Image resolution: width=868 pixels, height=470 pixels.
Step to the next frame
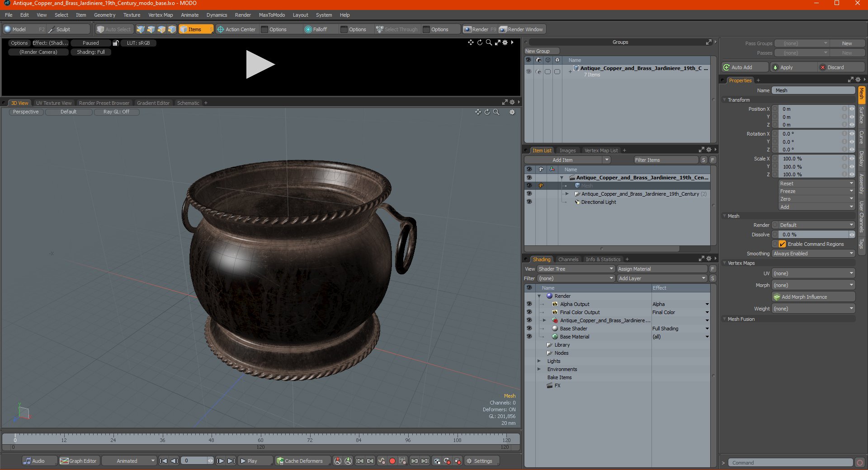(x=220, y=461)
